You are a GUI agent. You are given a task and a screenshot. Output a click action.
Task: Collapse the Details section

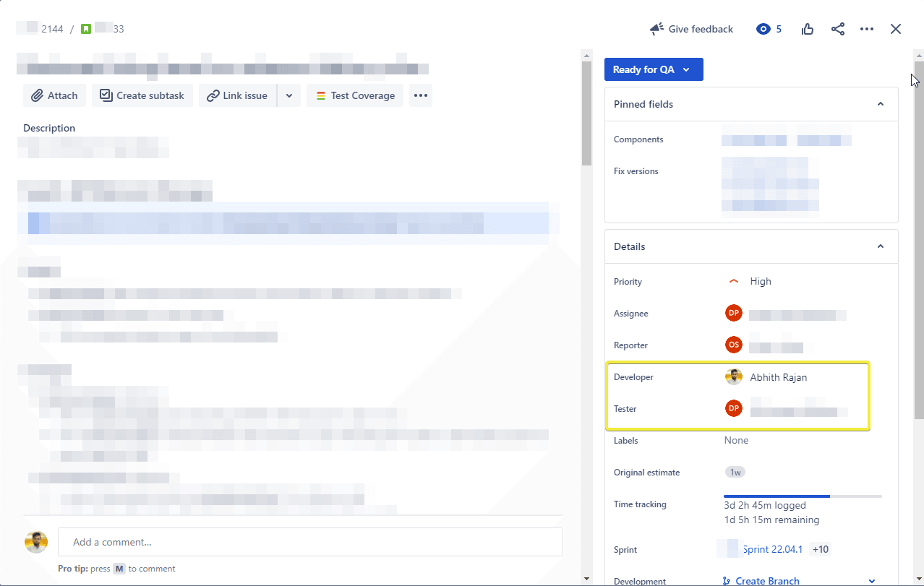(x=880, y=246)
